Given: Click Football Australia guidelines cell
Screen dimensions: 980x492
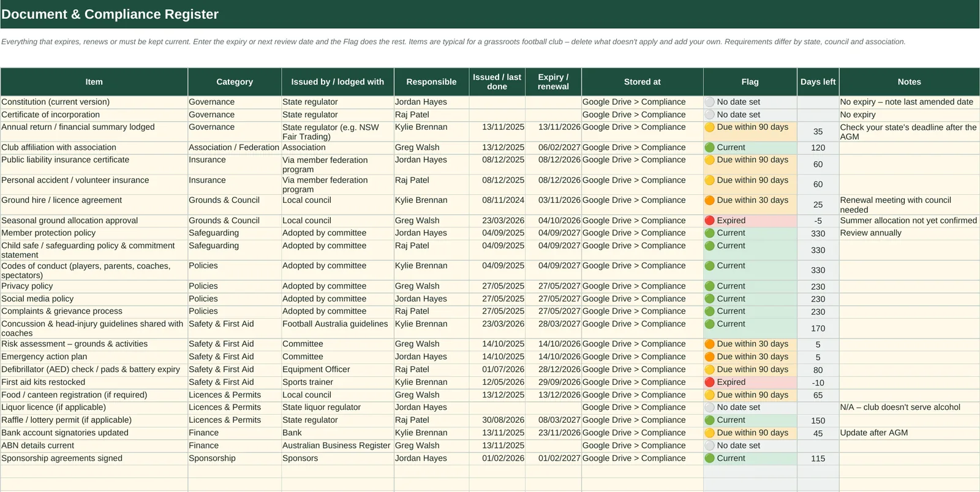Looking at the screenshot, I should [337, 328].
